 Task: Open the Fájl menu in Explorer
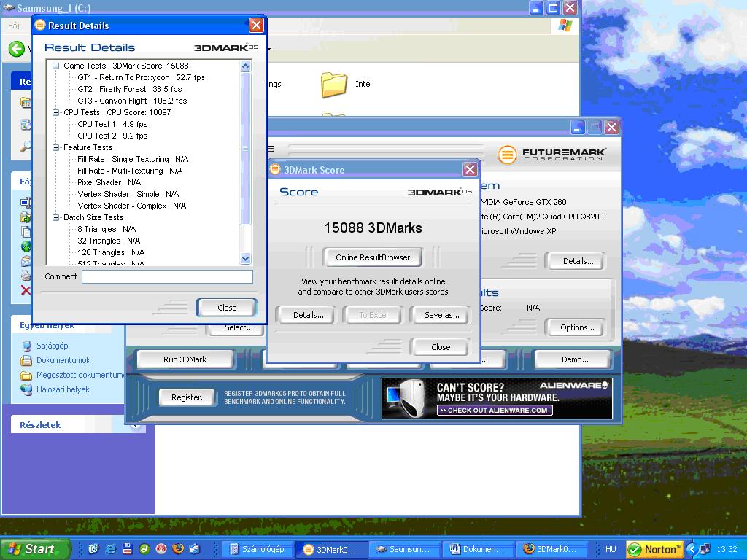(x=15, y=26)
